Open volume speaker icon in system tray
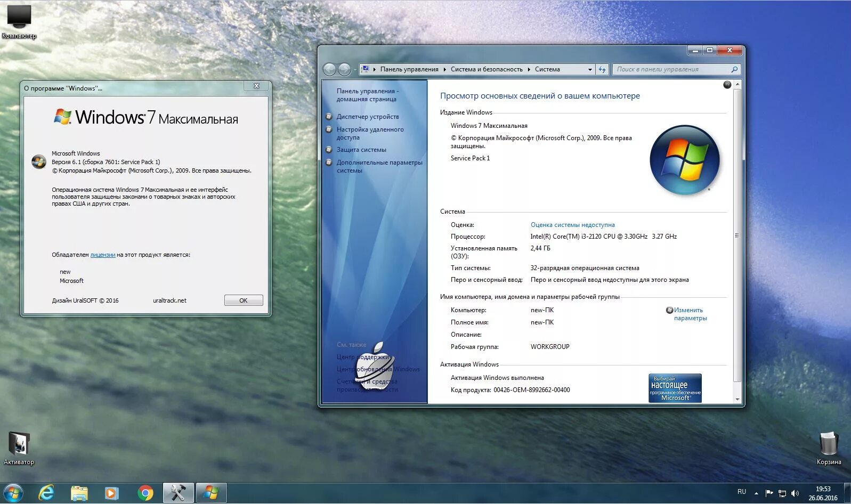851x504 pixels. pyautogui.click(x=795, y=493)
